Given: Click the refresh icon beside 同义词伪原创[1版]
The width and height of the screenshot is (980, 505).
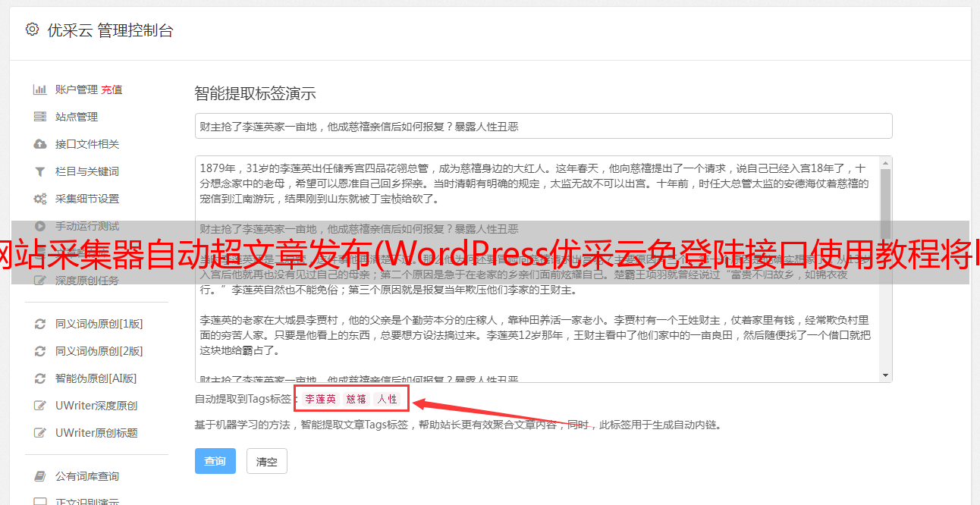Looking at the screenshot, I should [40, 324].
